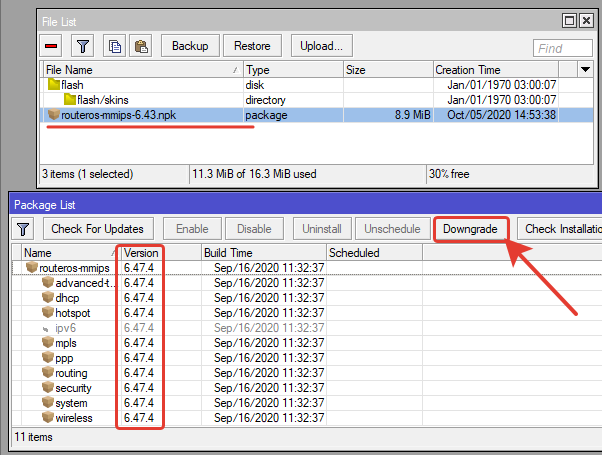Open the filter funnel in Package List toolbar
Viewport: 602px width, 455px height.
23,229
